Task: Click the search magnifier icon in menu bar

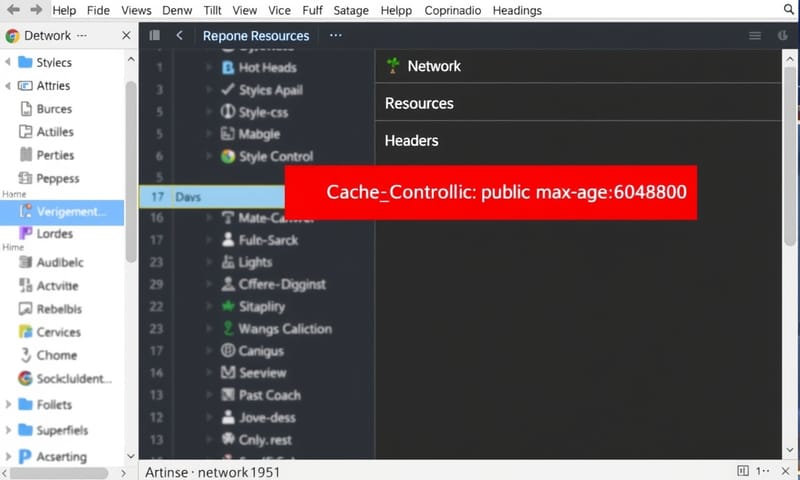Action: (x=787, y=10)
